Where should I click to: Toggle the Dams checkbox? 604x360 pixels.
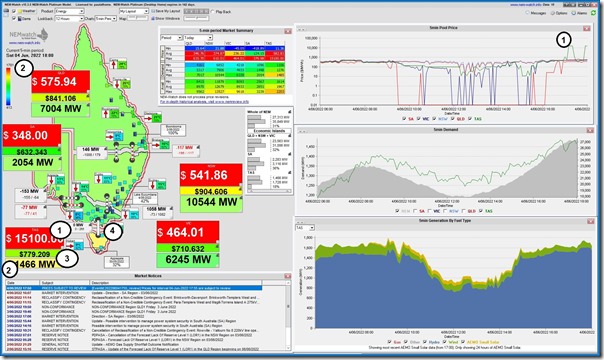coord(14,18)
